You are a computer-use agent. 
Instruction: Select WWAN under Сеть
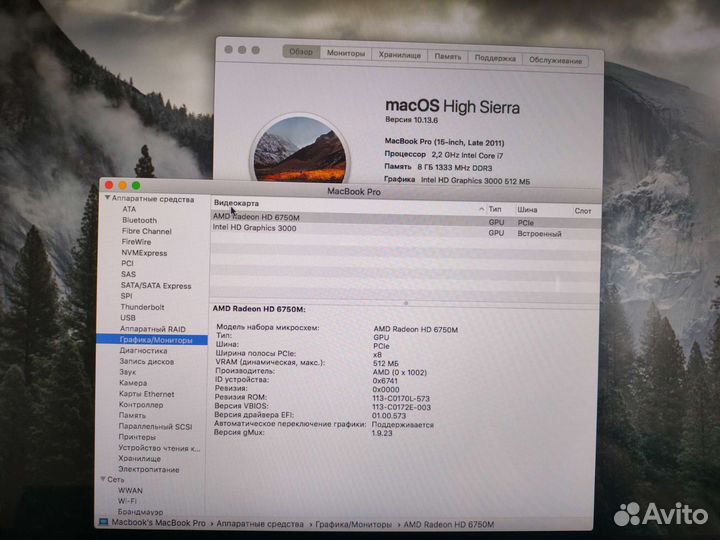130,490
